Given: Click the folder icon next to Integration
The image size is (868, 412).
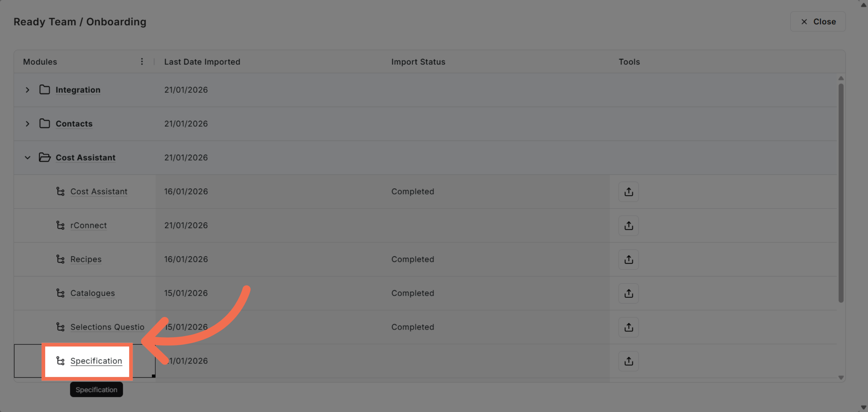Looking at the screenshot, I should pyautogui.click(x=44, y=90).
